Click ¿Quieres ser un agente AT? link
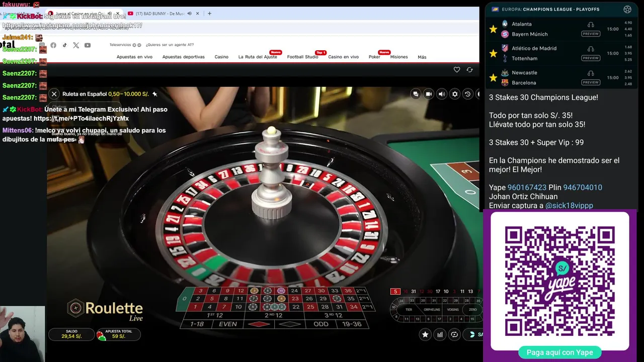644x362 pixels. pos(170,45)
